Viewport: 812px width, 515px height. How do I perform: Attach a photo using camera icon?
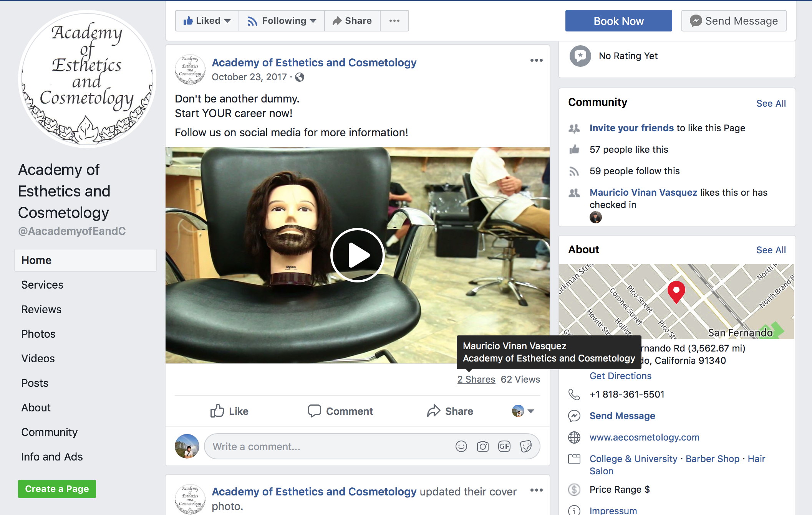point(482,446)
